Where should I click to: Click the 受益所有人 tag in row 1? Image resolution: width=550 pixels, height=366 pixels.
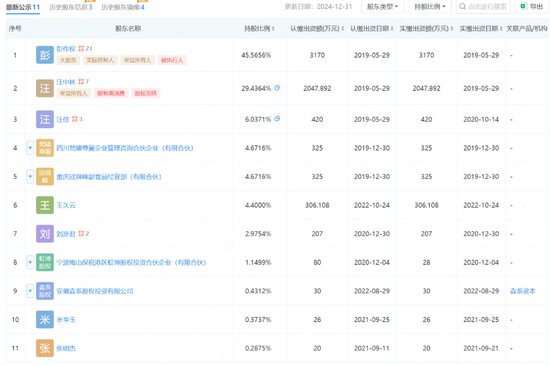click(137, 60)
